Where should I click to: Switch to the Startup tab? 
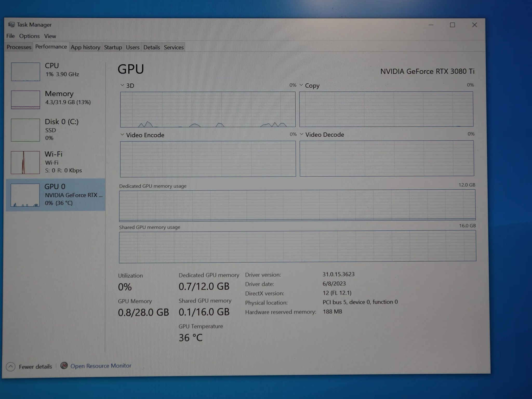click(113, 47)
